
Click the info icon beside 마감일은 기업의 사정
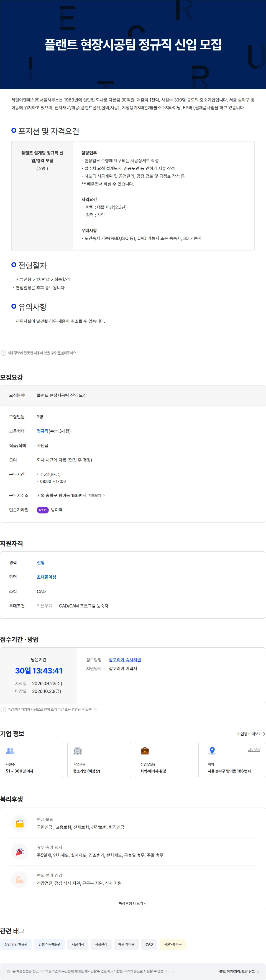pos(3,709)
